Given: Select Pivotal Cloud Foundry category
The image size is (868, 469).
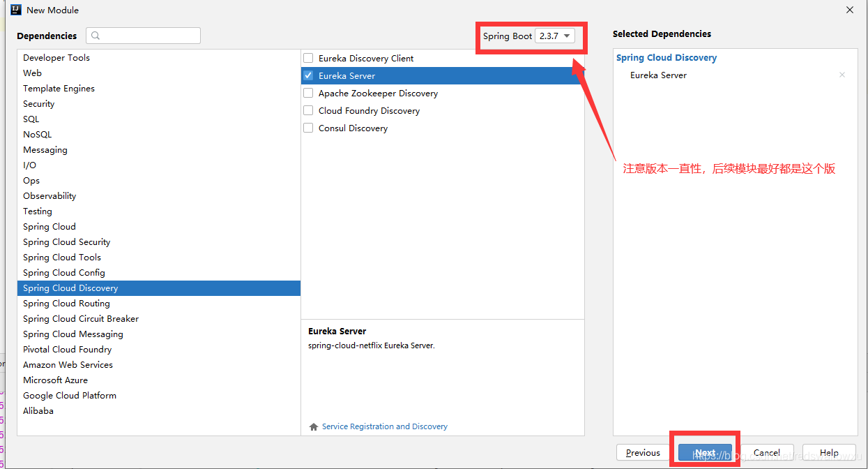Looking at the screenshot, I should pos(159,350).
